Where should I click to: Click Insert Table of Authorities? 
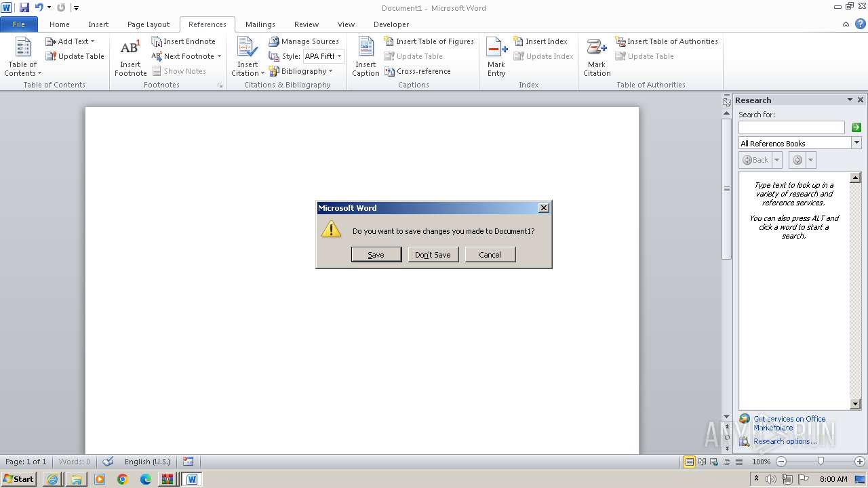667,41
